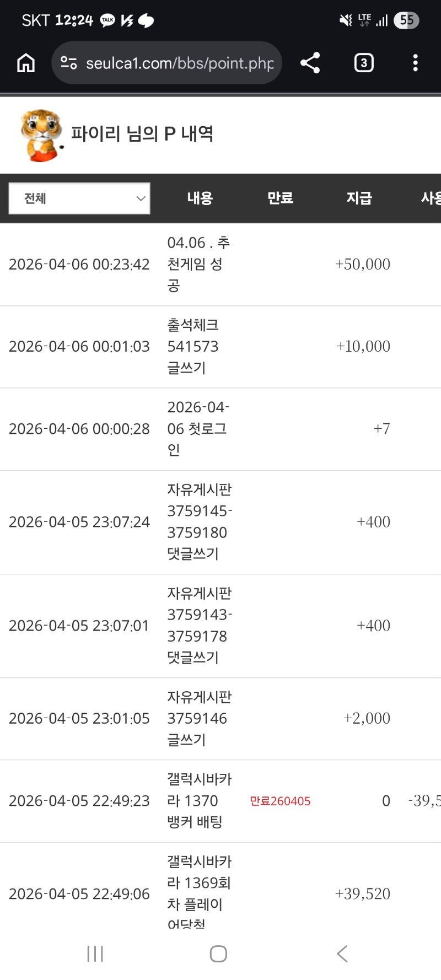Tap the tiger profile avatar
Screen dimensions: 441x980
(42, 135)
